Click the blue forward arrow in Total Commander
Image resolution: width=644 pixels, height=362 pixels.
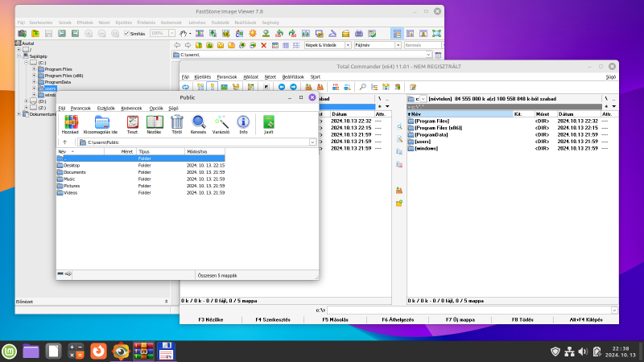tap(293, 87)
